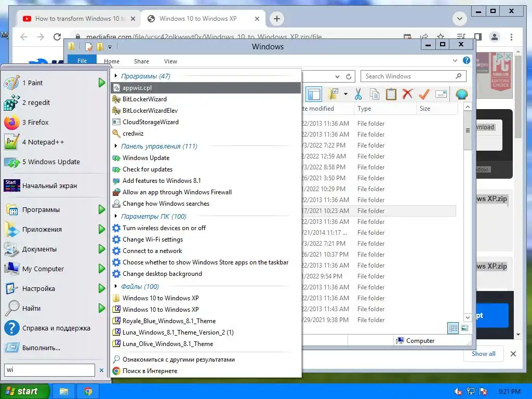This screenshot has width=532, height=399.
Task: Open the Share ribbon tab
Action: 141,61
